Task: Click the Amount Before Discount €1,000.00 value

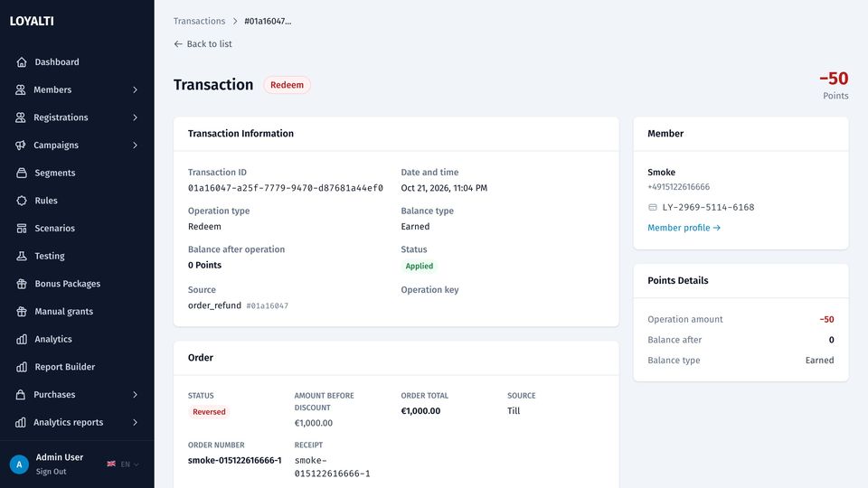Action: [314, 423]
